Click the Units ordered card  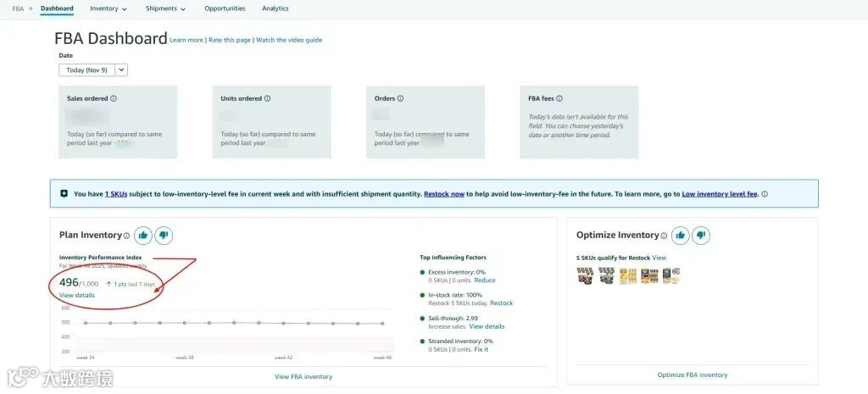pos(272,122)
